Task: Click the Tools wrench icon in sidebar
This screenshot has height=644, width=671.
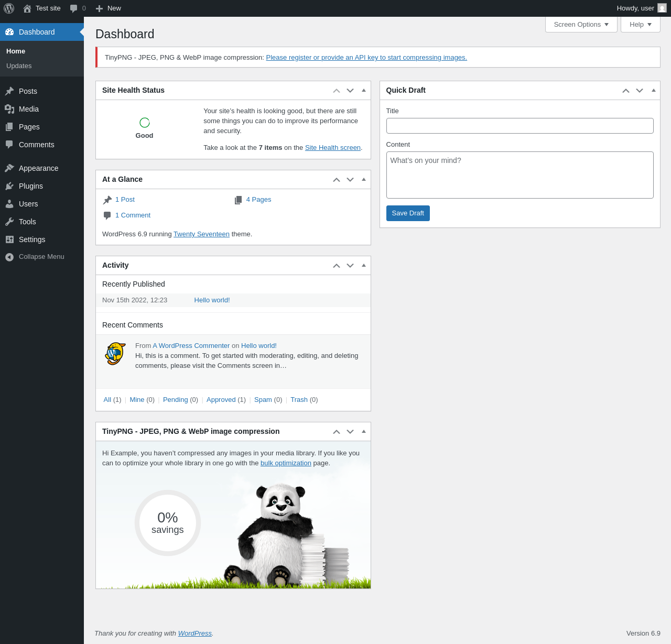Action: tap(9, 222)
